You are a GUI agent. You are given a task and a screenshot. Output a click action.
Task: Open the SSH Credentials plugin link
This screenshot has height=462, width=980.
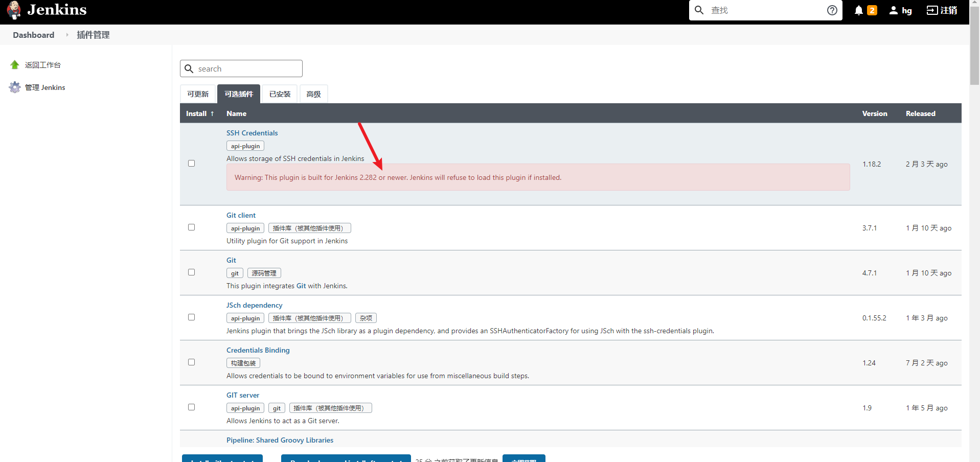coord(252,133)
